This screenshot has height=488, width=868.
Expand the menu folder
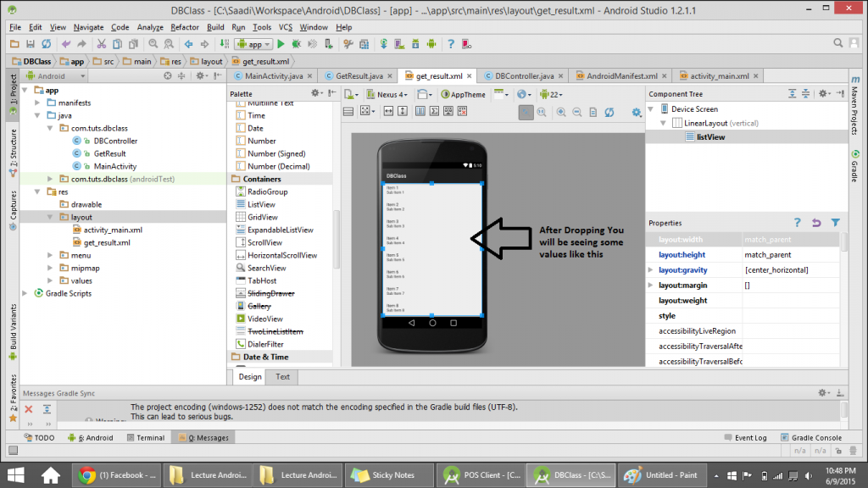click(x=50, y=256)
